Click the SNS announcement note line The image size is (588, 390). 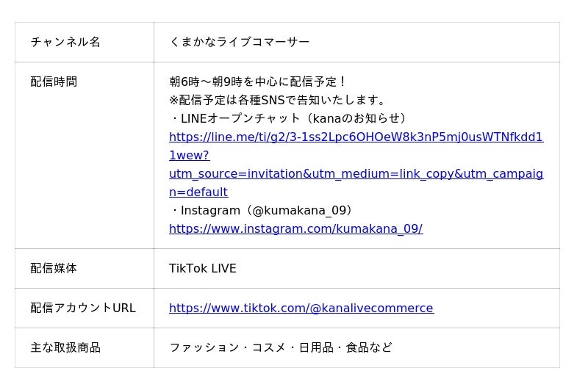277,100
